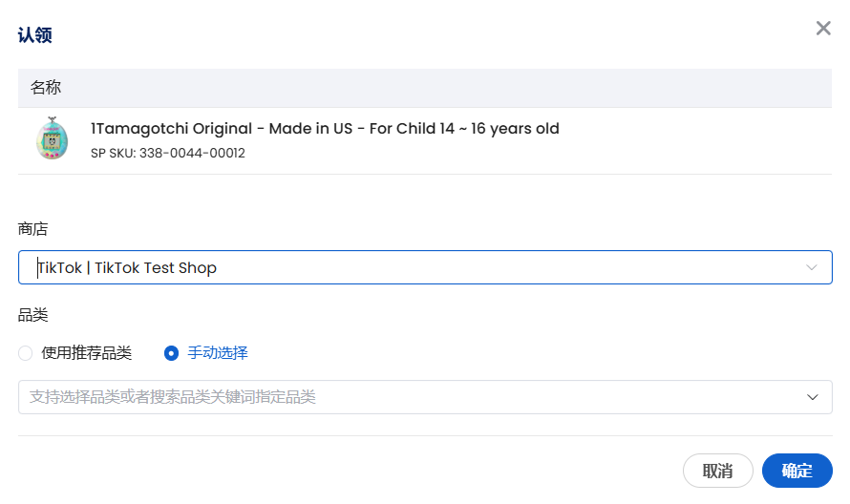Open the TikTok | TikTok Test Shop combo box
The image size is (850, 504).
(x=425, y=267)
